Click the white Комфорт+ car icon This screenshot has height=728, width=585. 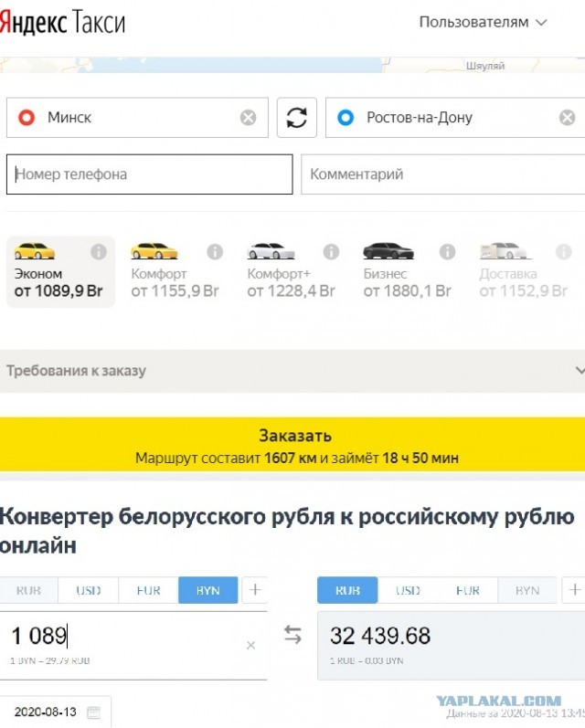(x=271, y=250)
